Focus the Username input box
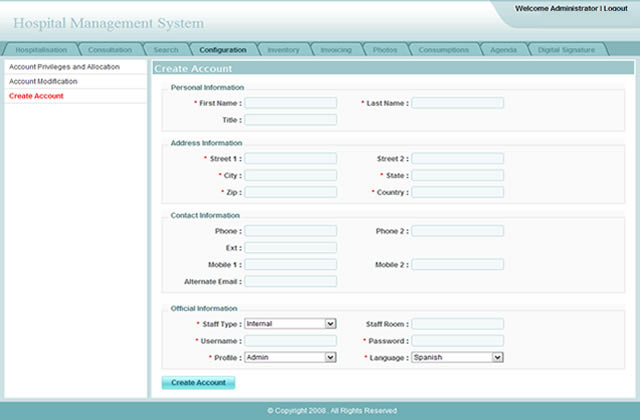640x420 pixels. [290, 341]
